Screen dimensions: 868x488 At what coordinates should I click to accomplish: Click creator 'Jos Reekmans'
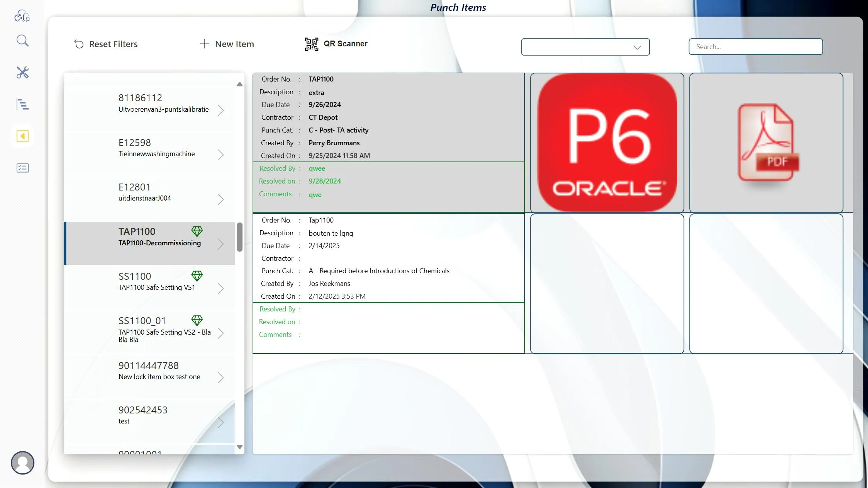329,284
